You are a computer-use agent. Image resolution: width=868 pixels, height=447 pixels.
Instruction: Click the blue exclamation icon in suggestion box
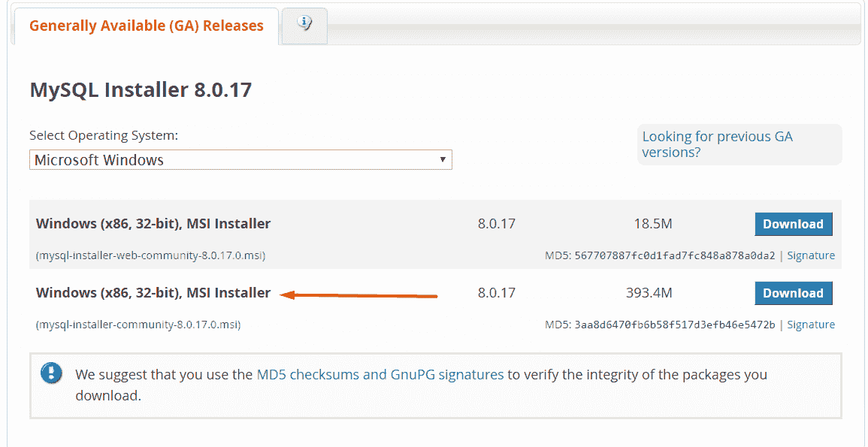(52, 373)
